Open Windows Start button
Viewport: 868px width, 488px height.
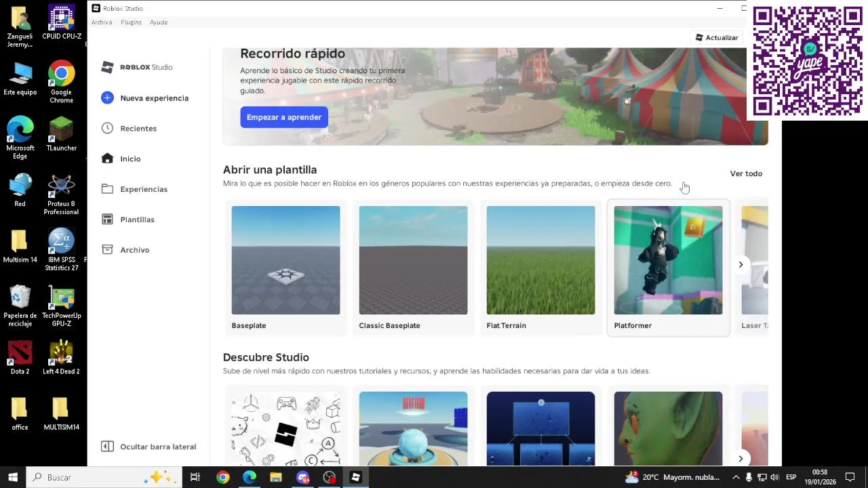pos(12,477)
